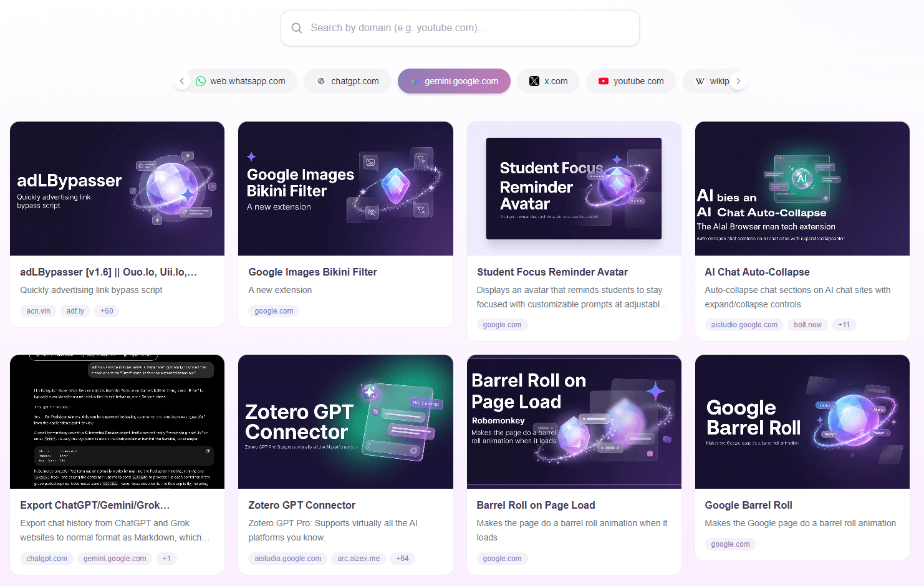Select the chatgpt.com domain chip
This screenshot has height=586, width=924.
pos(348,81)
